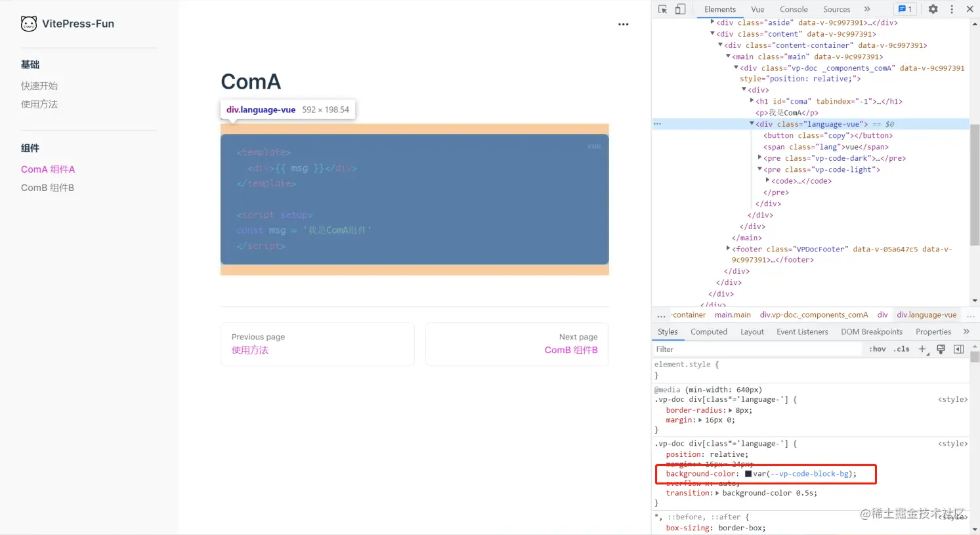980x535 pixels.
Task: Show more DevTools panel tabs chevron
Action: pos(867,9)
